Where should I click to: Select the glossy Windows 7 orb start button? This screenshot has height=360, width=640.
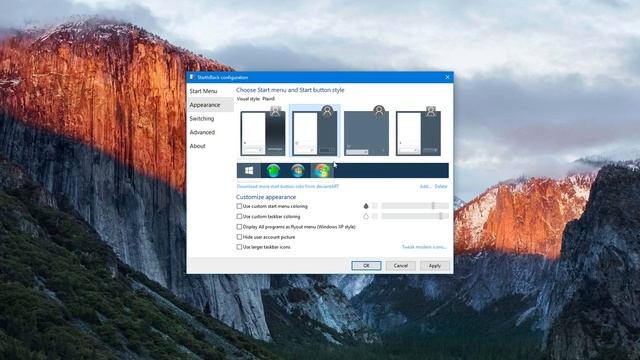(322, 170)
